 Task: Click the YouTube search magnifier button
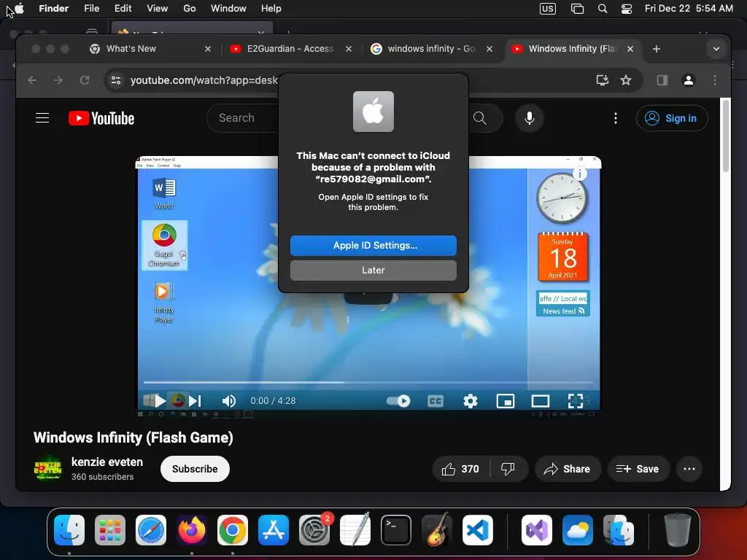pos(480,118)
